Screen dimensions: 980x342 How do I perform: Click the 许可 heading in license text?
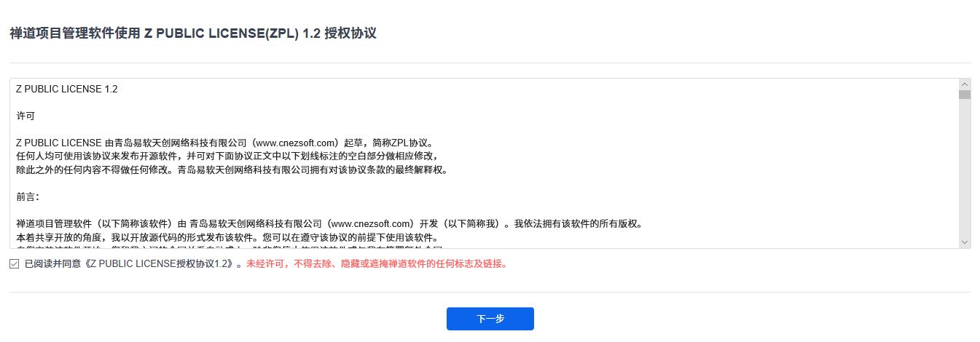pos(25,116)
